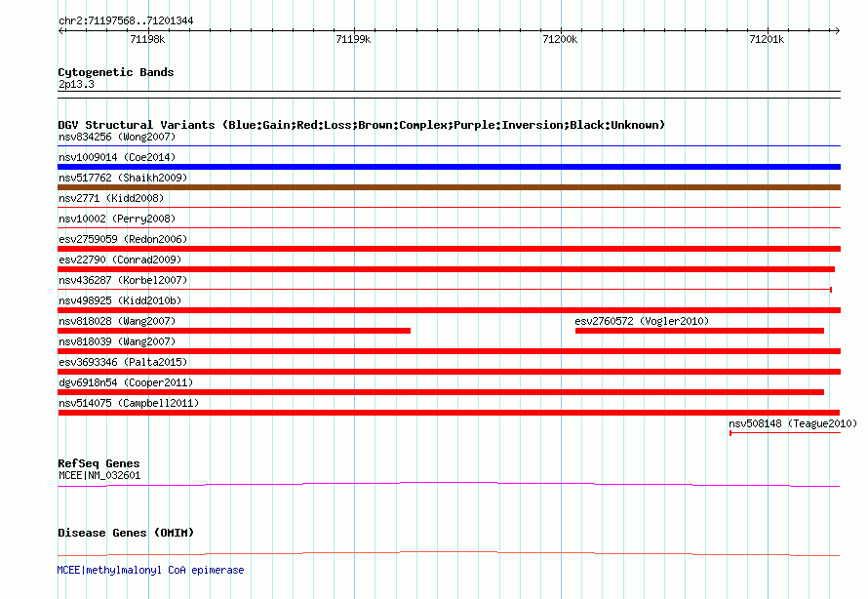Select the 2p13.3 cytogenetic band label
This screenshot has width=868, height=599.
click(76, 85)
